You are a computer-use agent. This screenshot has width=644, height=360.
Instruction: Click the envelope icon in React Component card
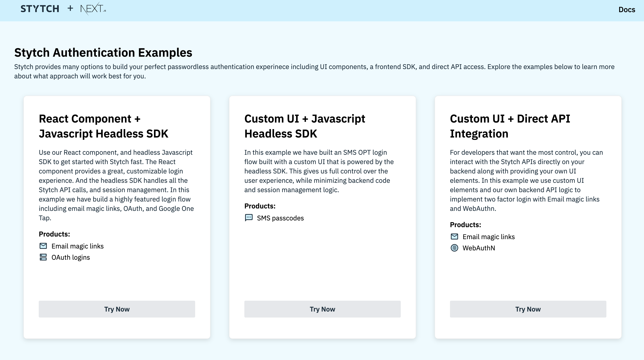[43, 246]
